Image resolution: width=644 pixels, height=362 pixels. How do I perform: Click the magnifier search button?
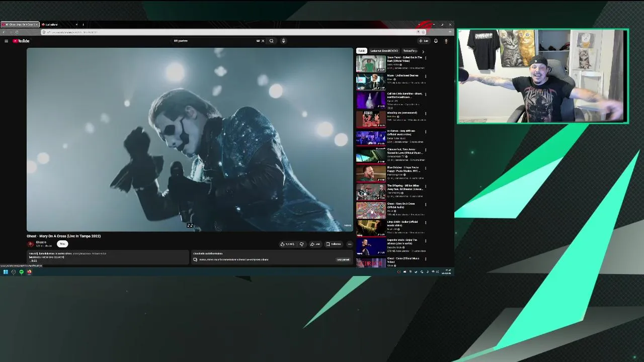point(272,41)
